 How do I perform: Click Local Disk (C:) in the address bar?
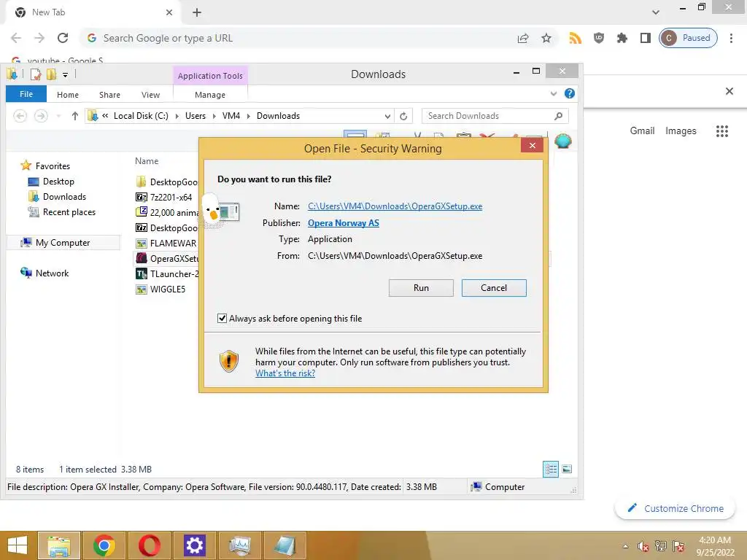pos(141,116)
